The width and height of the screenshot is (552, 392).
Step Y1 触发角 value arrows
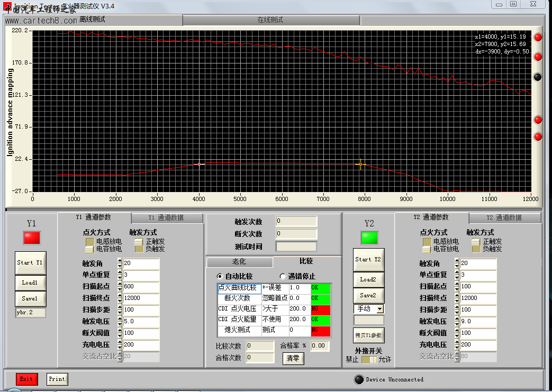pos(120,263)
